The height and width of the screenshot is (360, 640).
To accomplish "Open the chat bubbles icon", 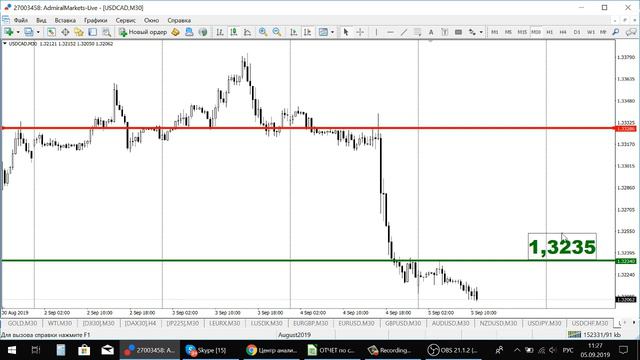I will [x=631, y=32].
